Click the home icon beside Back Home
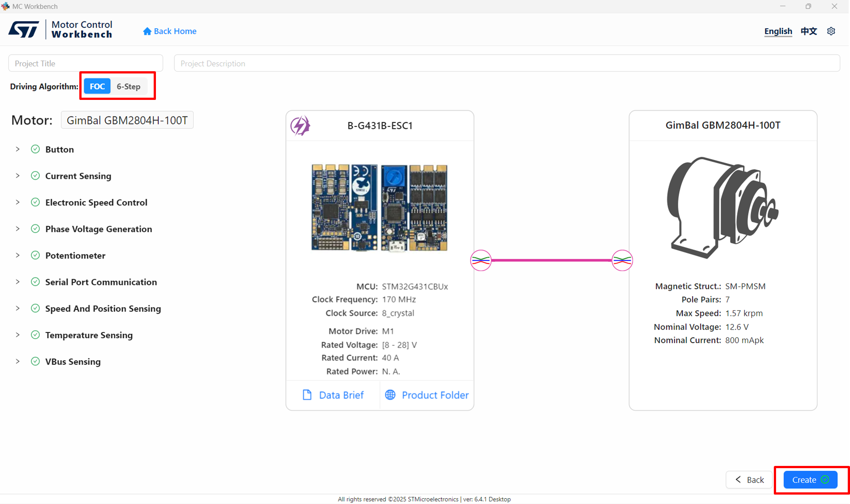This screenshot has height=504, width=850. point(147,31)
